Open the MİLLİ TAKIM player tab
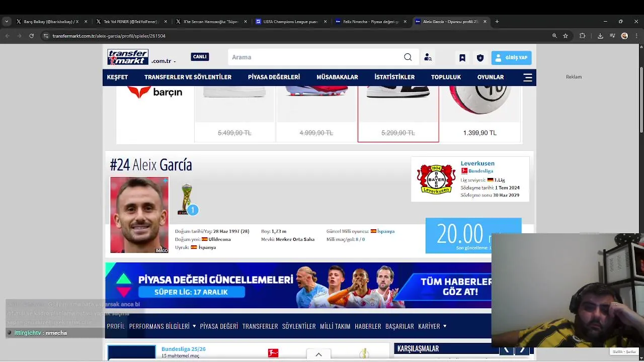Screen dimensions: 644x362 [335, 326]
